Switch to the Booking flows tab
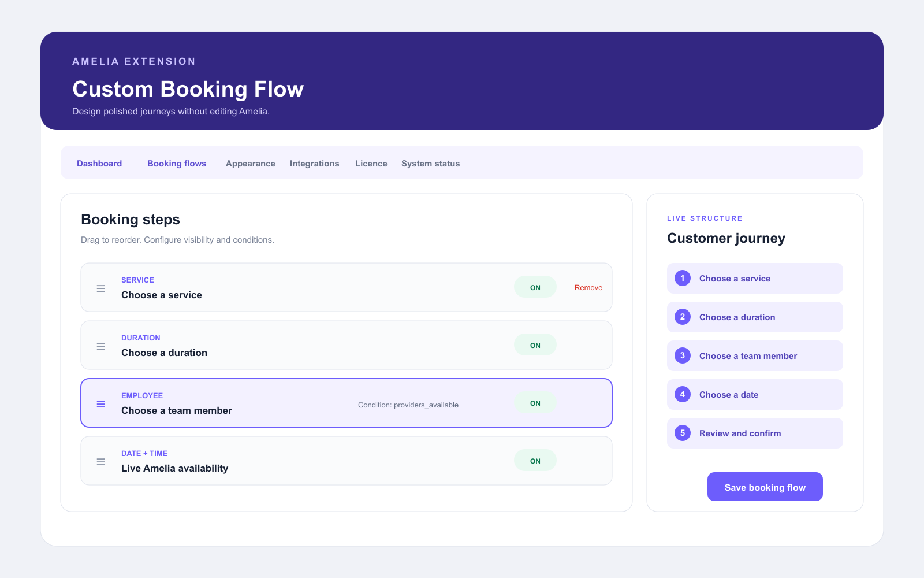 [177, 164]
